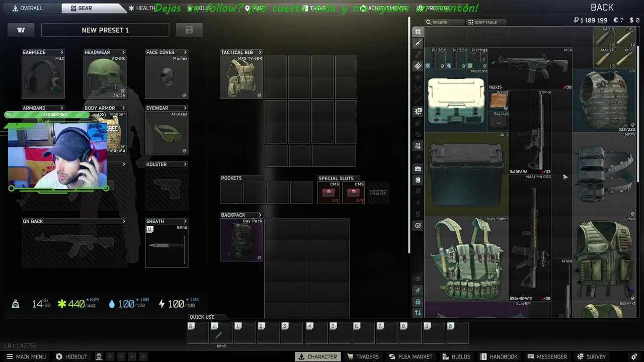Image resolution: width=644 pixels, height=362 pixels.
Task: Select the MK3 TV-104 tactical rig
Action: pyautogui.click(x=242, y=77)
